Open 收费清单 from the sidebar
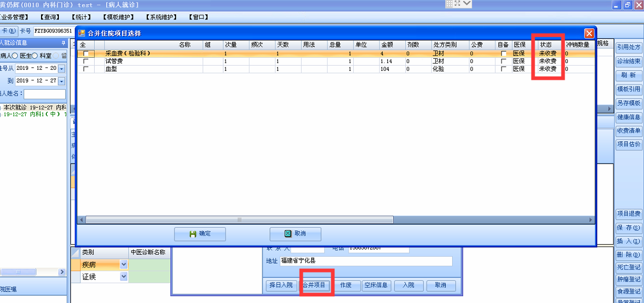 (629, 131)
